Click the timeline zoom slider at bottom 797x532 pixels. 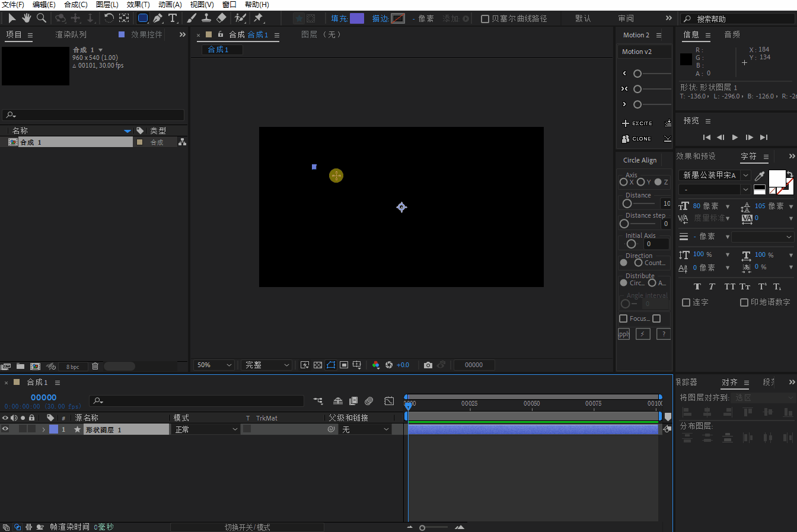click(x=422, y=527)
